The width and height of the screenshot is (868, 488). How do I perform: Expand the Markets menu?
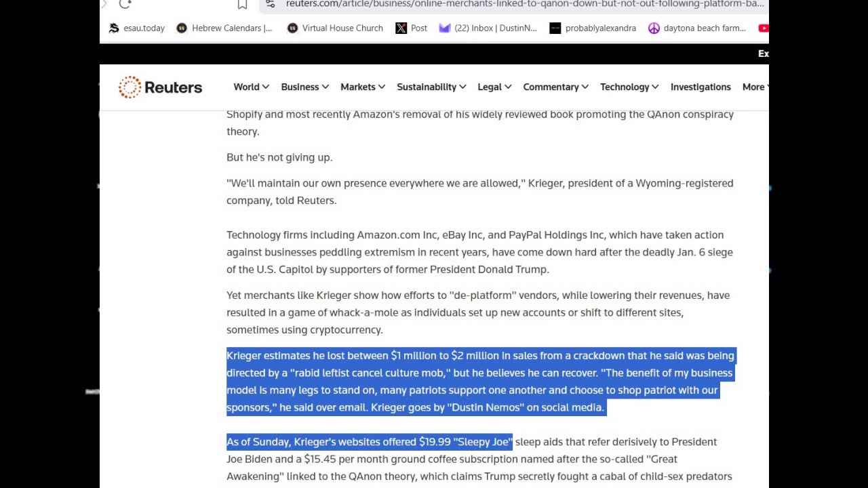(363, 87)
